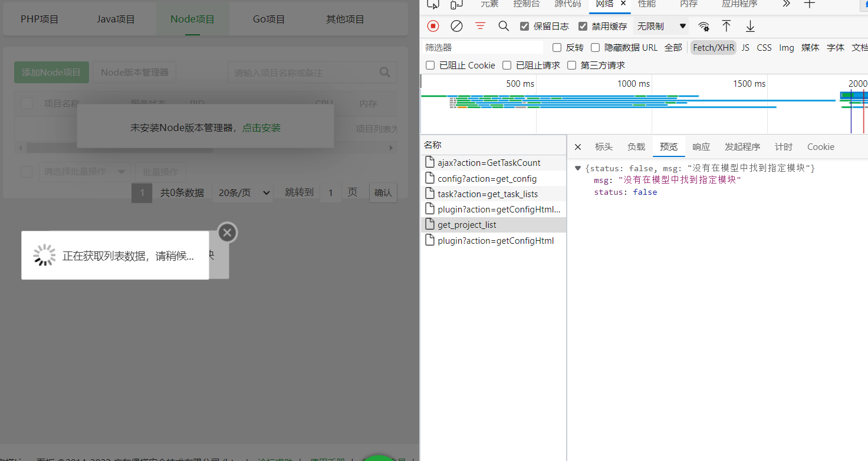The height and width of the screenshot is (461, 868).
Task: Select the Node项目 tab
Action: [192, 19]
